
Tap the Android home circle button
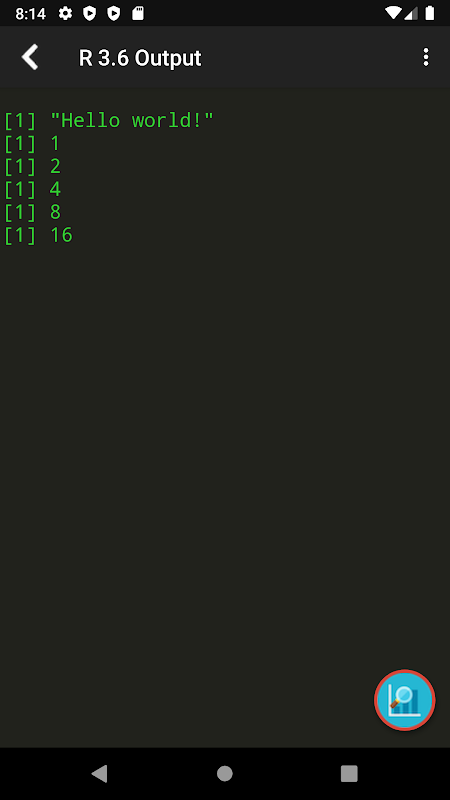pos(224,773)
